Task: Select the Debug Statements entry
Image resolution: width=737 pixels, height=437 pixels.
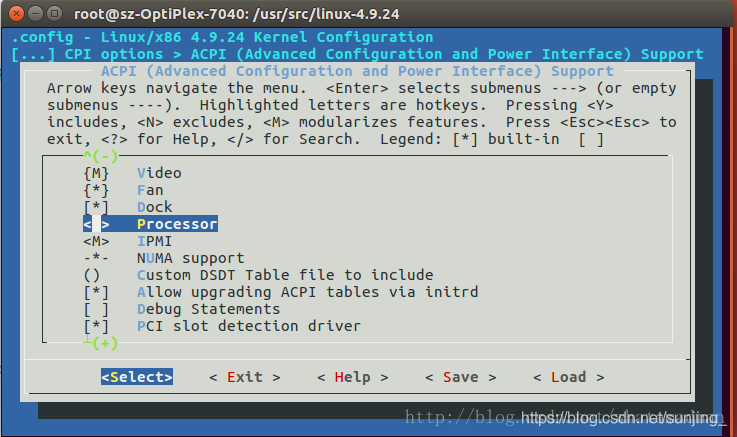Action: [209, 309]
